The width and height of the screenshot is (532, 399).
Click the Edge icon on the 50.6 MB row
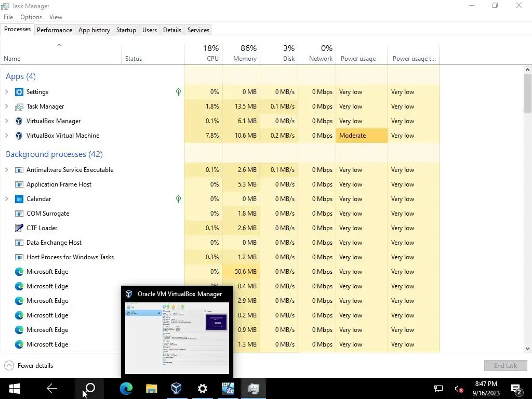coord(19,272)
